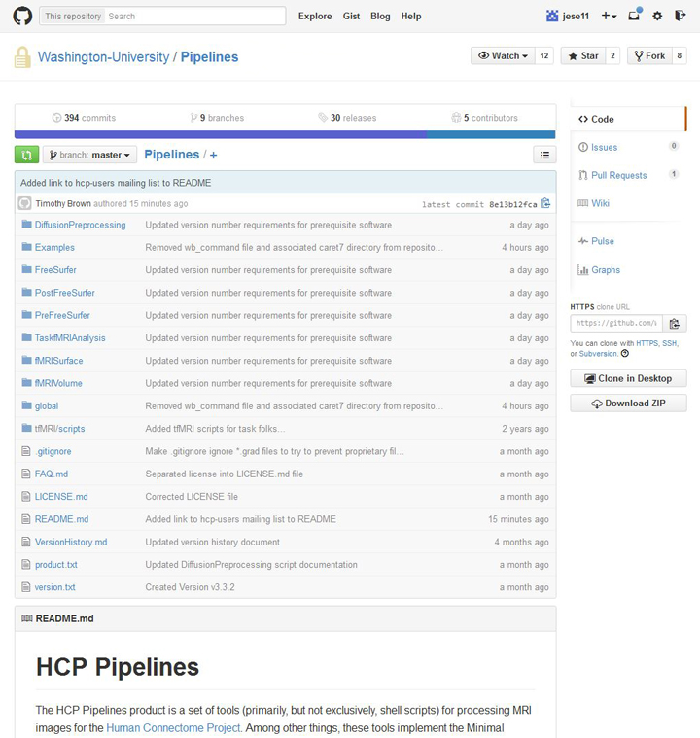View the 5 contributors tab
The image size is (700, 738).
point(484,118)
